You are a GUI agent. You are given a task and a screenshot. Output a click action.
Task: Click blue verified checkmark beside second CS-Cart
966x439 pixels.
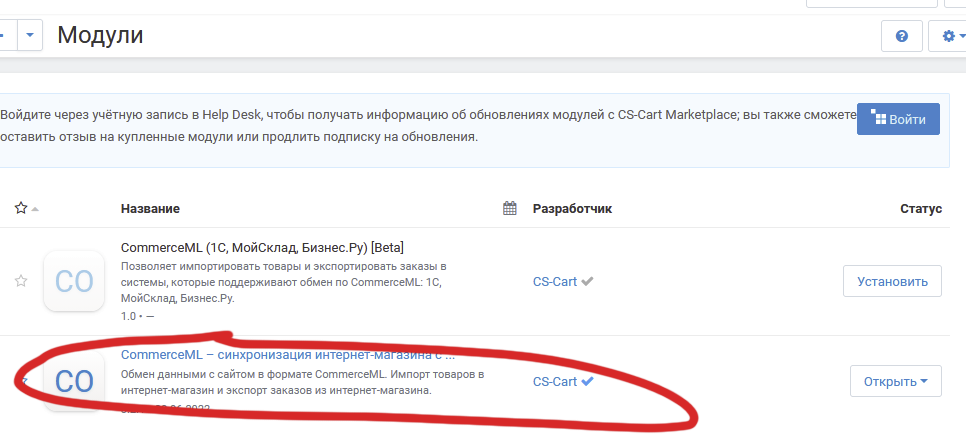[588, 381]
